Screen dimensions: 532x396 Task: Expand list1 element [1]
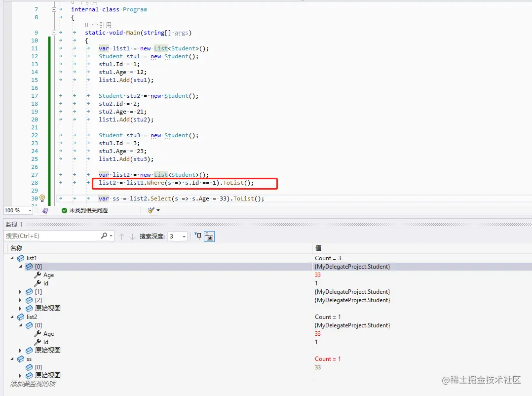pos(20,292)
